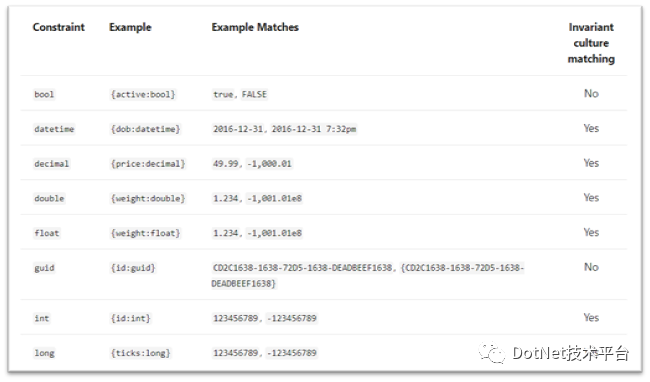
Task: Select the guid constraint cell
Action: [44, 268]
